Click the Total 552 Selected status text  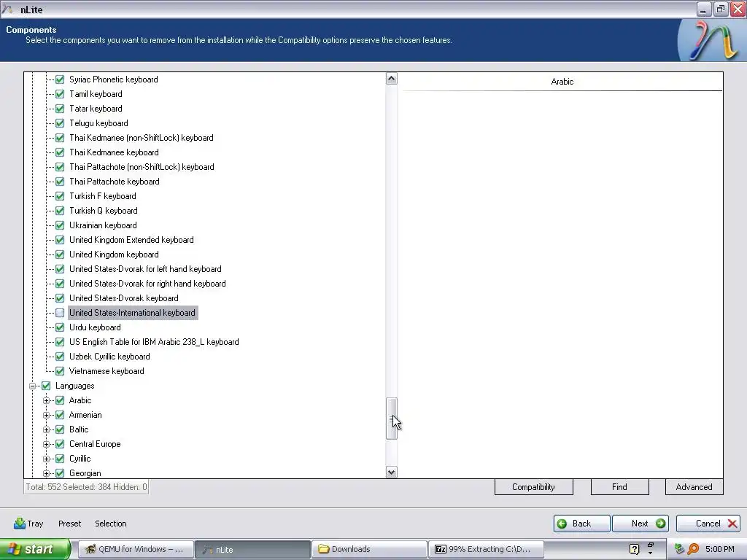(x=86, y=486)
